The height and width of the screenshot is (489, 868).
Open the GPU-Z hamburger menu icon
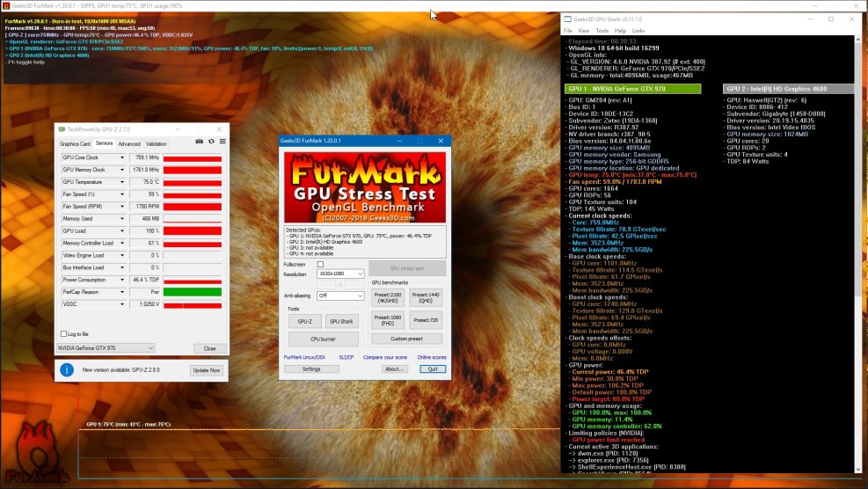(x=222, y=142)
